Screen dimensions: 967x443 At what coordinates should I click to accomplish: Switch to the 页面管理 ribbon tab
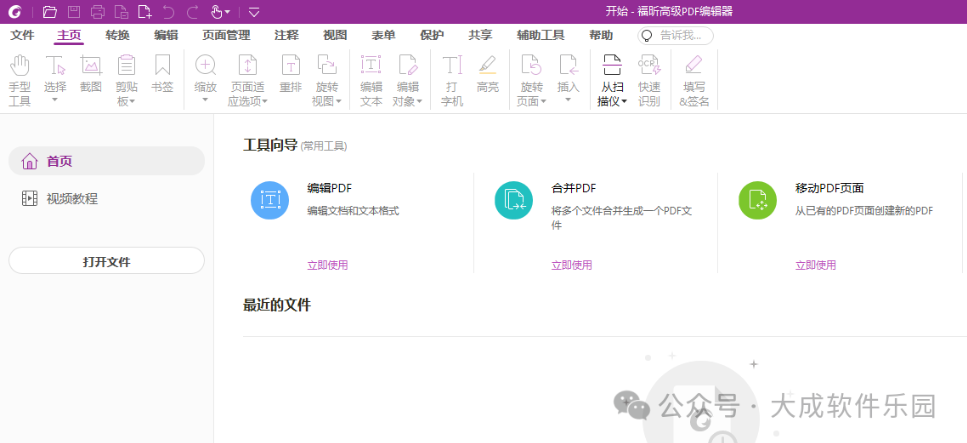(226, 35)
